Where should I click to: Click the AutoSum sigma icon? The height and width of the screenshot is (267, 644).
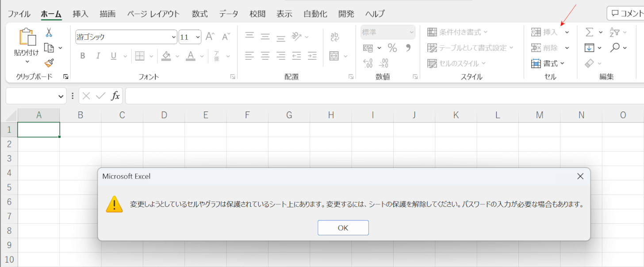[589, 32]
